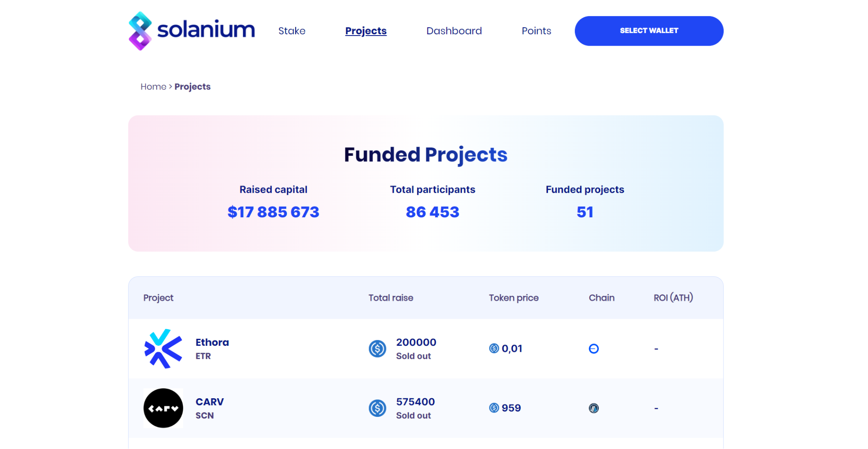Screen dimensions: 868x449
Task: Click USDC coin icon beside 200000 raise
Action: [377, 348]
